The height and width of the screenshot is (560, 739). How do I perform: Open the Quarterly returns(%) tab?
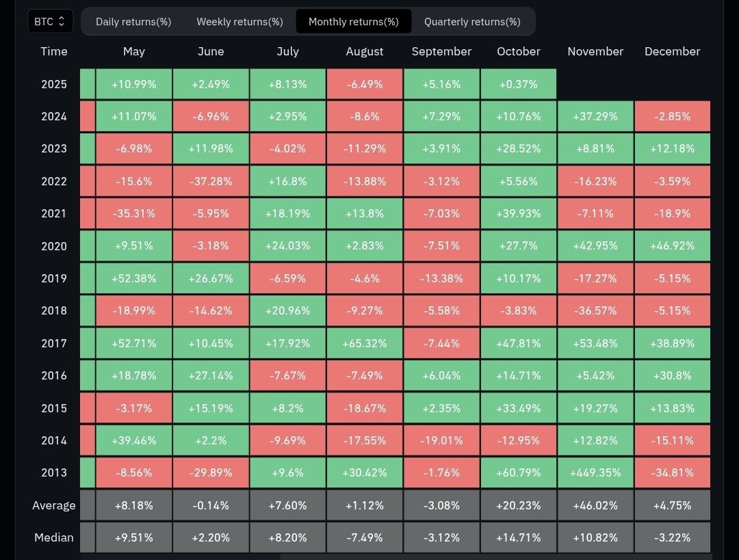click(472, 21)
